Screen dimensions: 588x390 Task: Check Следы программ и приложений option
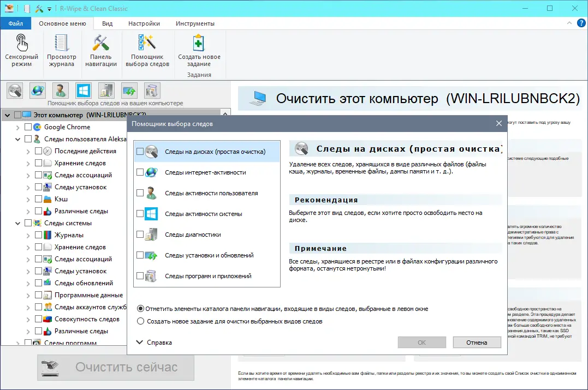[x=140, y=276]
